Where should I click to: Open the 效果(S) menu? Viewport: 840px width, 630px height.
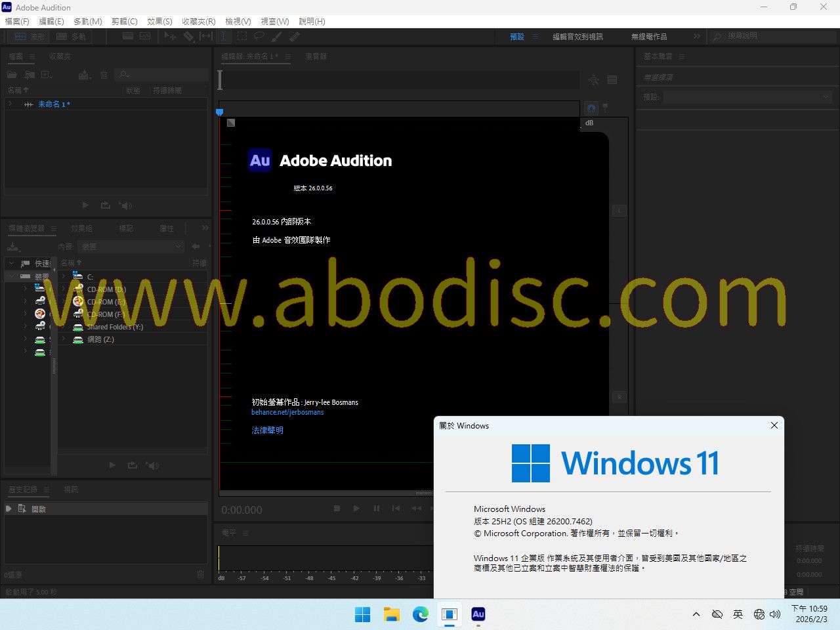159,21
